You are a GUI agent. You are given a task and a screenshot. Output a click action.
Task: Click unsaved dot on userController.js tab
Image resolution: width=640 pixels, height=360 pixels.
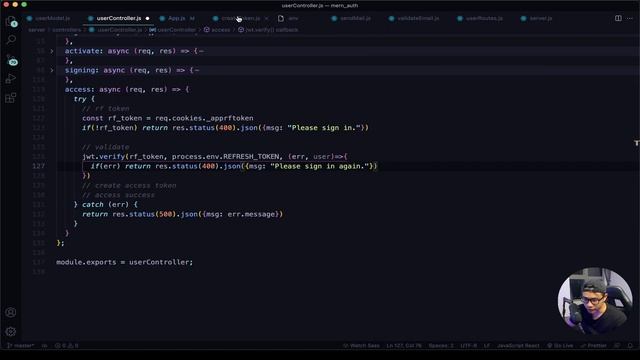coord(147,18)
